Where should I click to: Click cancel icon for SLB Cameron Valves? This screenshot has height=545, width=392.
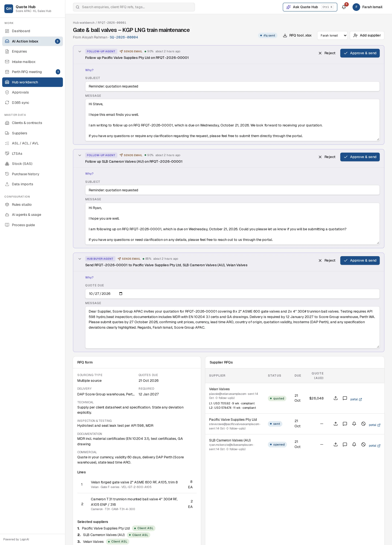[364, 445]
